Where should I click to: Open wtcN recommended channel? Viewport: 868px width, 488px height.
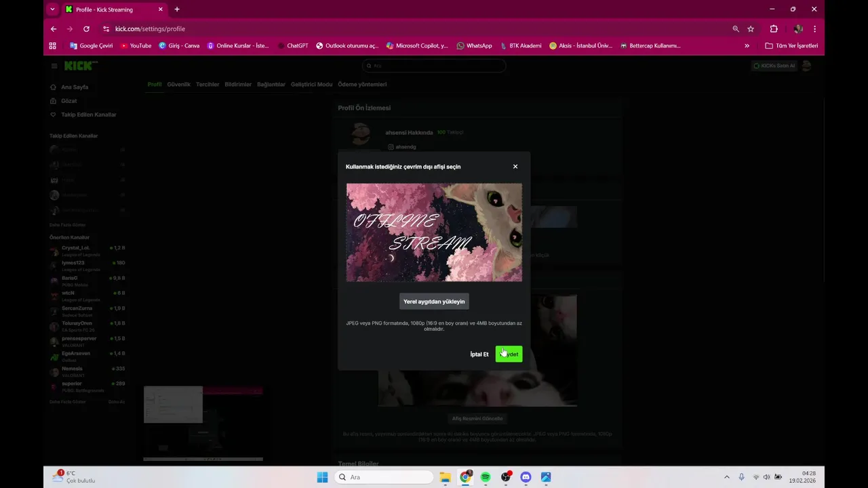point(87,296)
